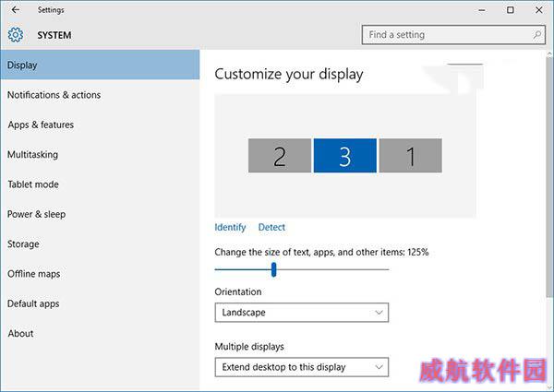The width and height of the screenshot is (554, 392).
Task: Click the vertical scrollbar on the right
Action: [x=549, y=176]
